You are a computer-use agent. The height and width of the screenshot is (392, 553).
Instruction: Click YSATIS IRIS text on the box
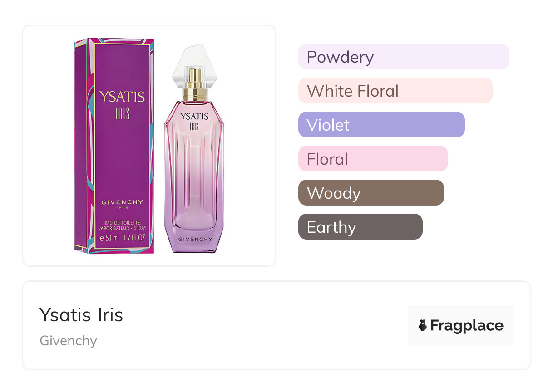(x=122, y=104)
